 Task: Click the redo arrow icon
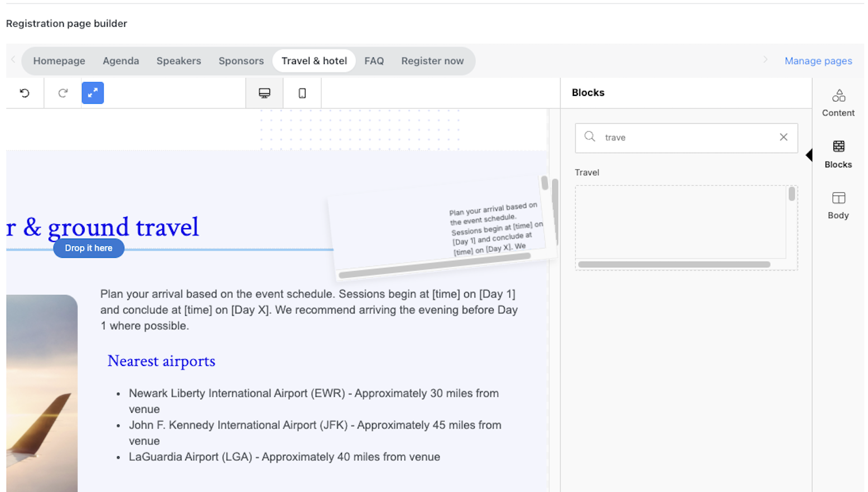pyautogui.click(x=63, y=93)
